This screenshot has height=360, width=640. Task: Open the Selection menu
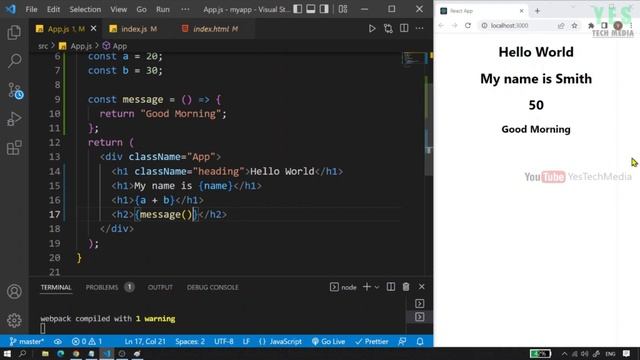coord(85,9)
